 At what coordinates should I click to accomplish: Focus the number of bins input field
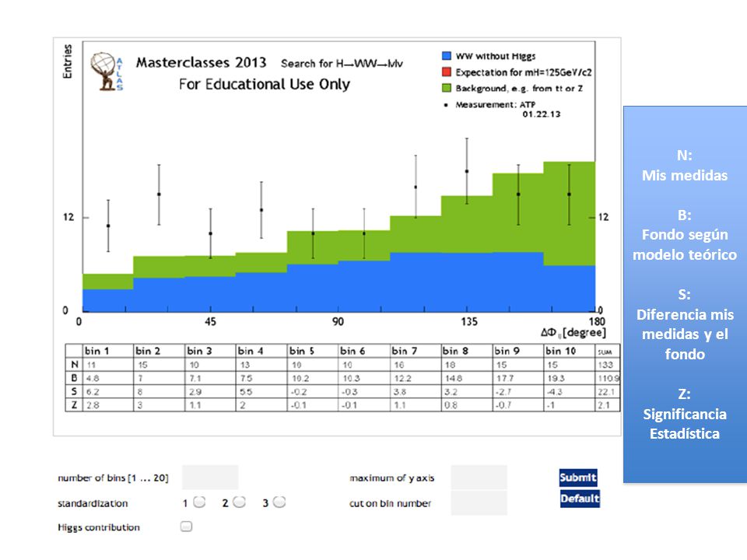coord(210,477)
